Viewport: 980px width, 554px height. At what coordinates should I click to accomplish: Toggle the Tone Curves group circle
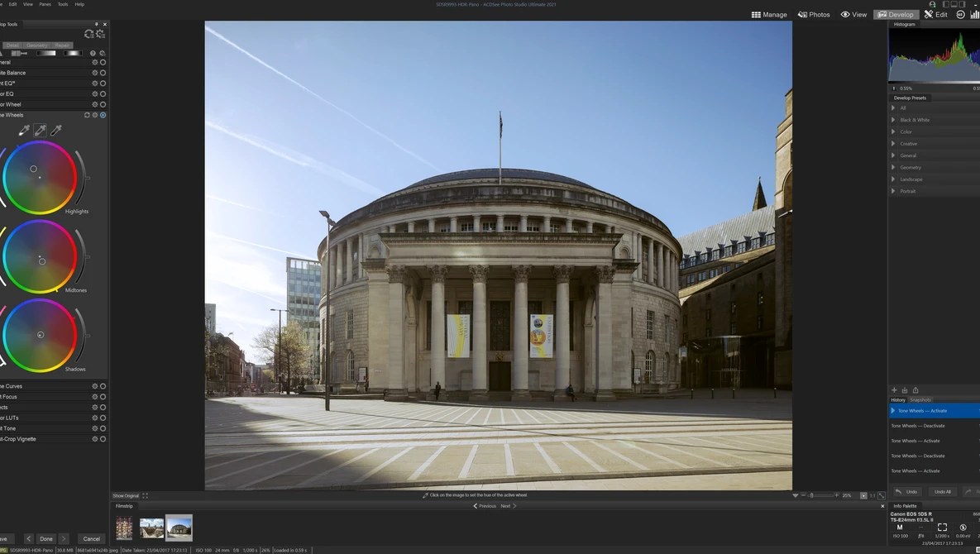[103, 386]
